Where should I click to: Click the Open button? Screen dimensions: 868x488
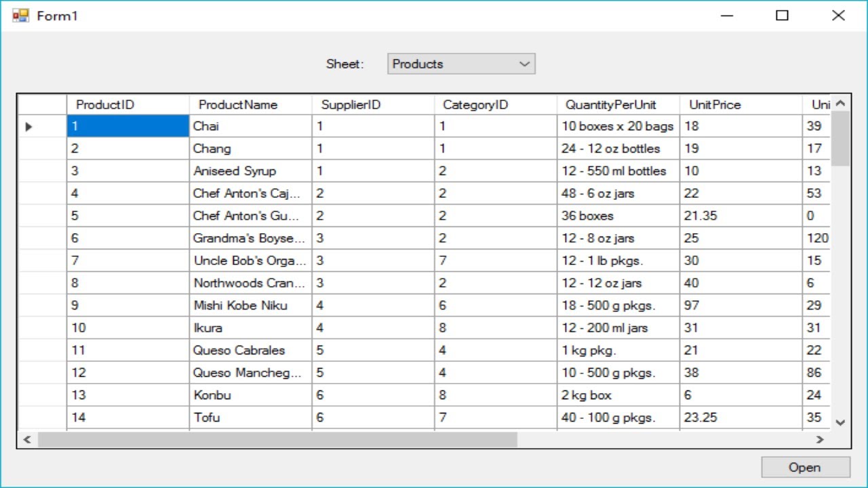(805, 467)
